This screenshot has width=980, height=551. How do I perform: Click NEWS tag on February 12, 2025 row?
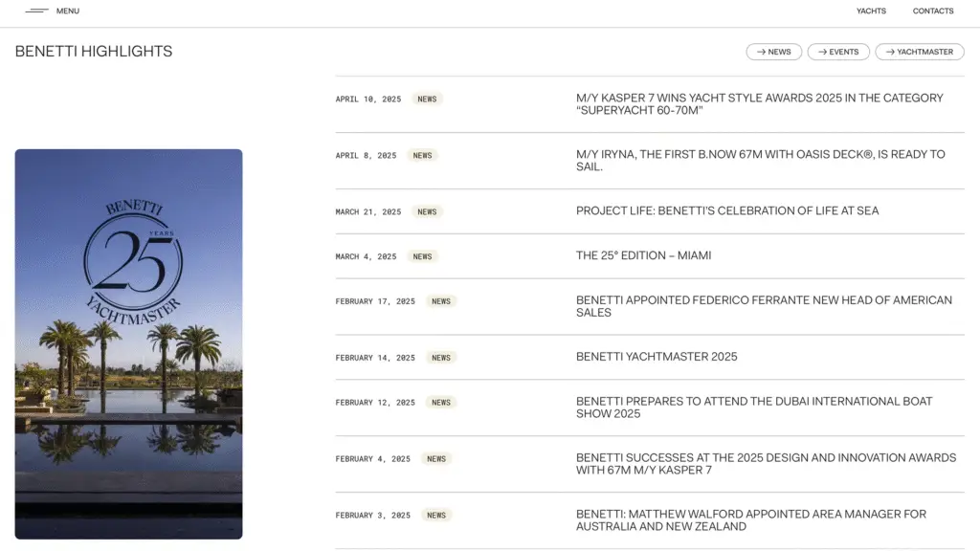coord(441,403)
